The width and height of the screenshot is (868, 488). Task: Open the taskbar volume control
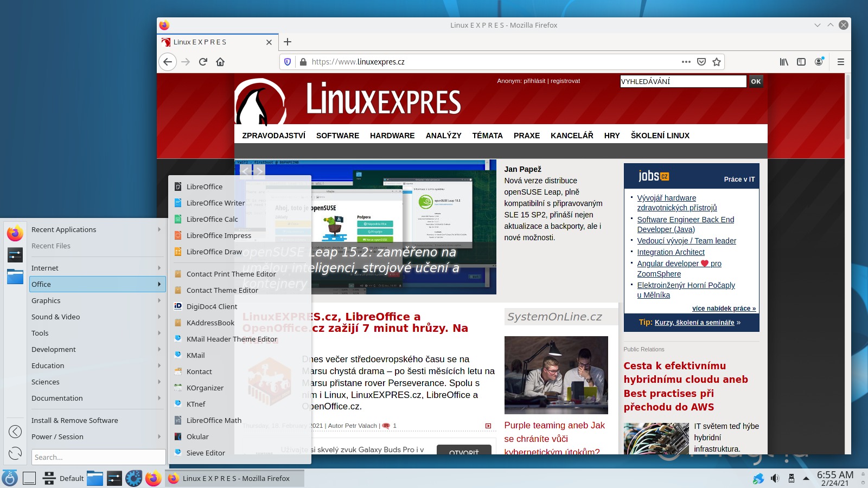(775, 478)
